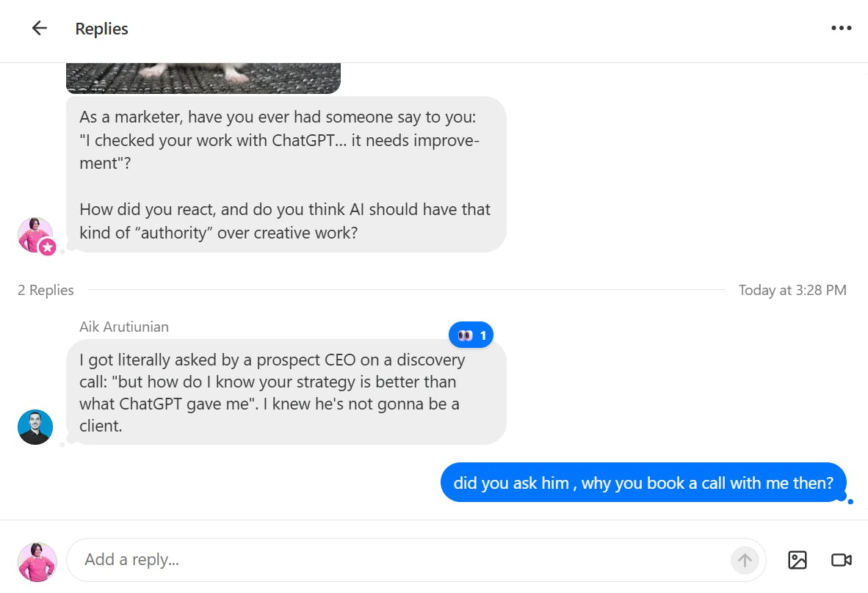
Task: Select the blue "did you ask him" message
Action: [643, 483]
